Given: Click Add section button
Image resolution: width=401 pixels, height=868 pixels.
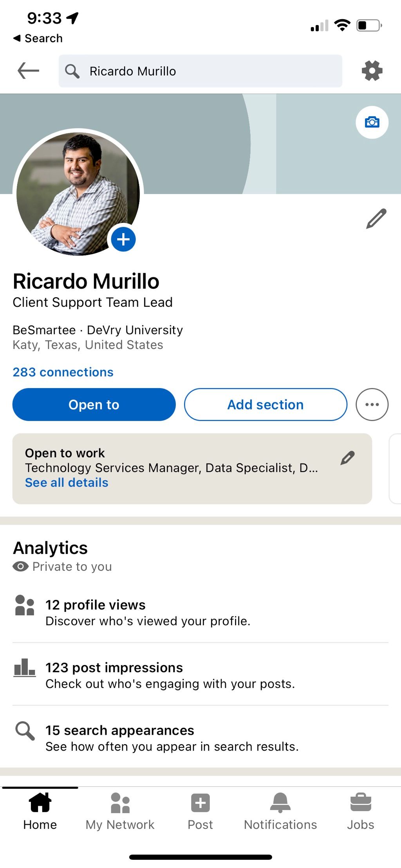Looking at the screenshot, I should pos(266,405).
